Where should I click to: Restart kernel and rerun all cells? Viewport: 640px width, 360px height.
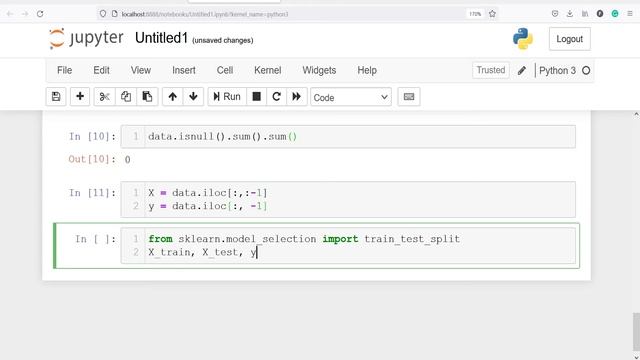(296, 97)
